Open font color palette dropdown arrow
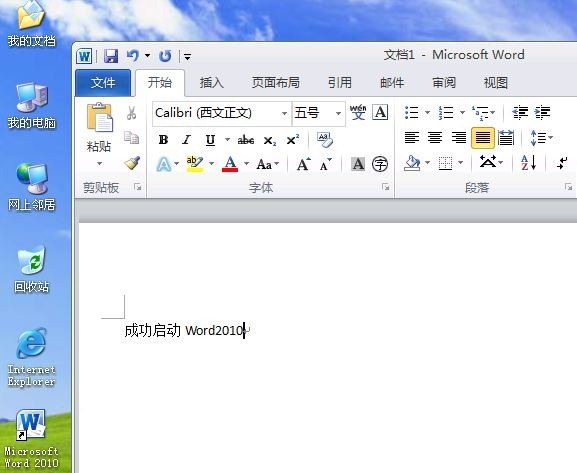The width and height of the screenshot is (577, 473). [247, 164]
